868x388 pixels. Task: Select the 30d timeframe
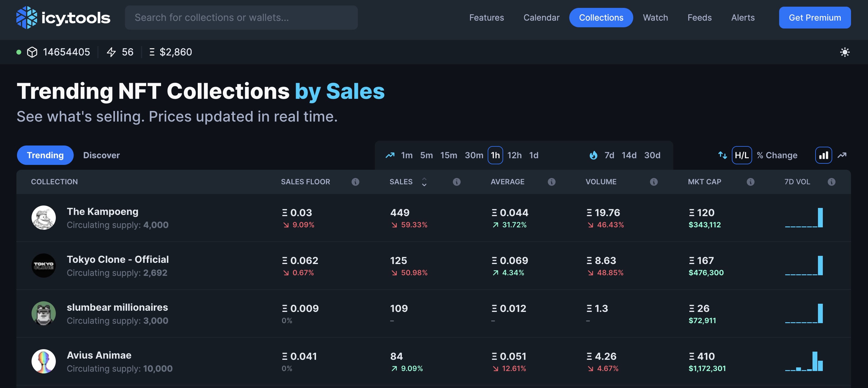652,155
